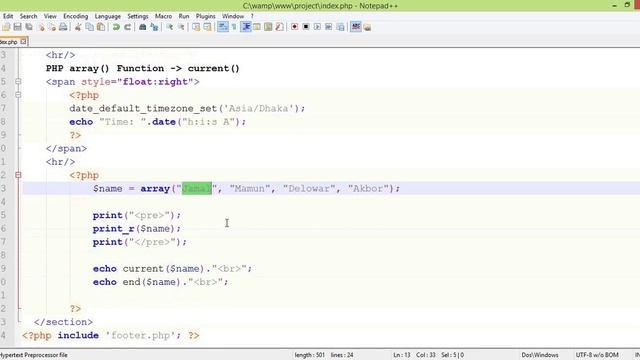Collapse fold marker beside first <?php line

click(18, 95)
